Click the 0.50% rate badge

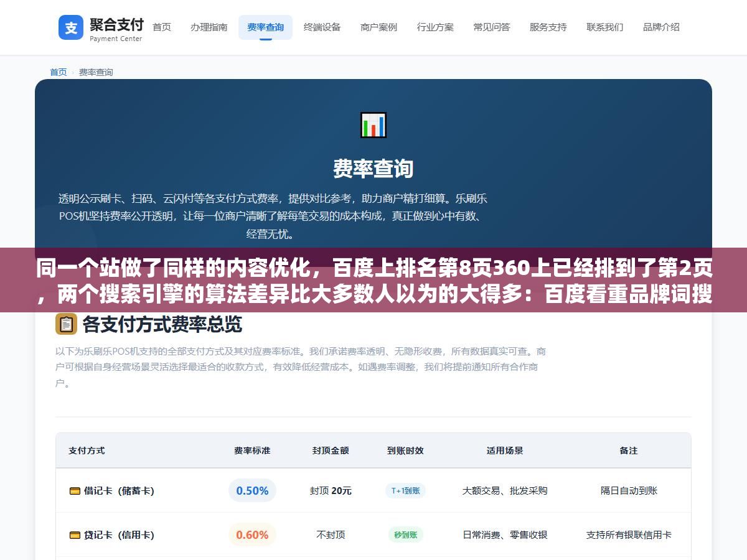click(x=252, y=491)
